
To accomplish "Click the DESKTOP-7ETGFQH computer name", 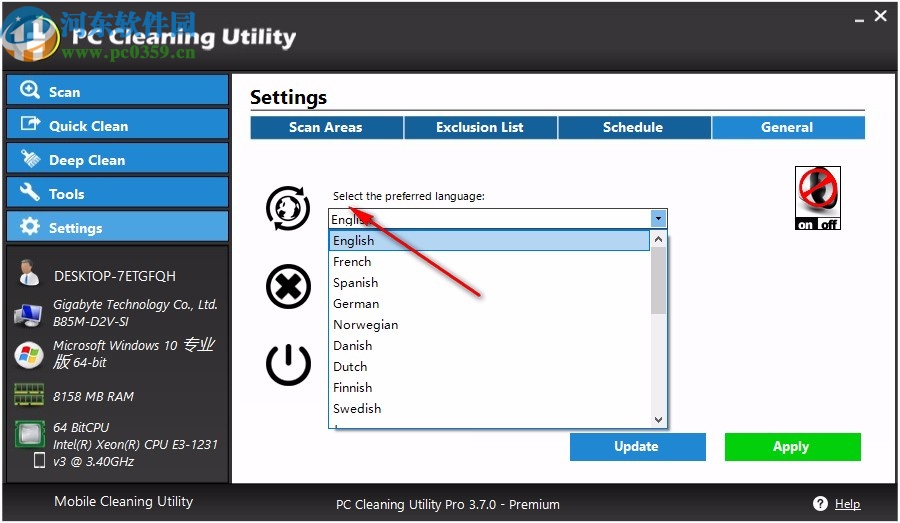I will [x=115, y=276].
